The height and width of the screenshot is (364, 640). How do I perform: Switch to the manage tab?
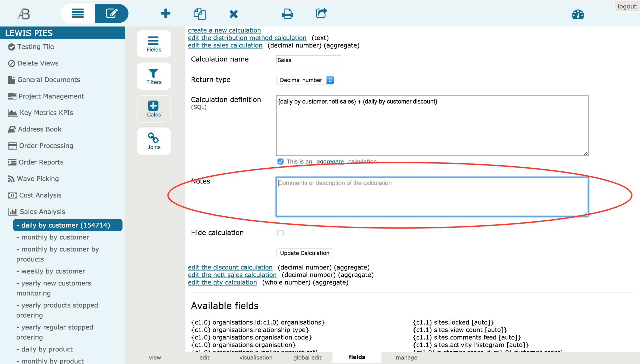point(406,357)
